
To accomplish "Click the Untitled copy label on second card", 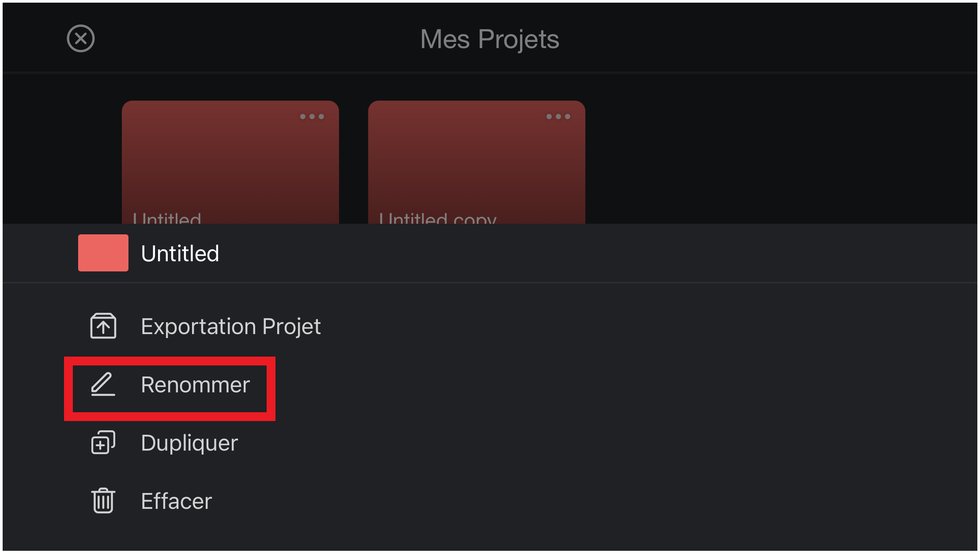I will 438,218.
